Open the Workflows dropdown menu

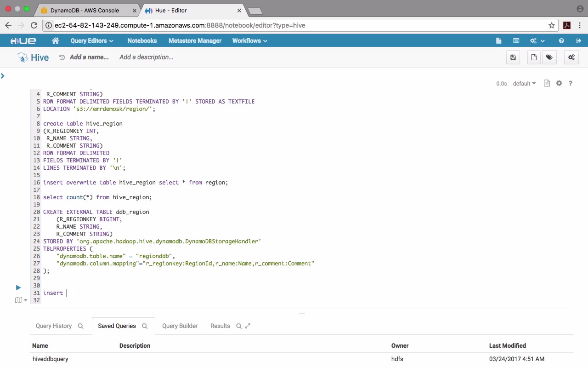tap(249, 41)
